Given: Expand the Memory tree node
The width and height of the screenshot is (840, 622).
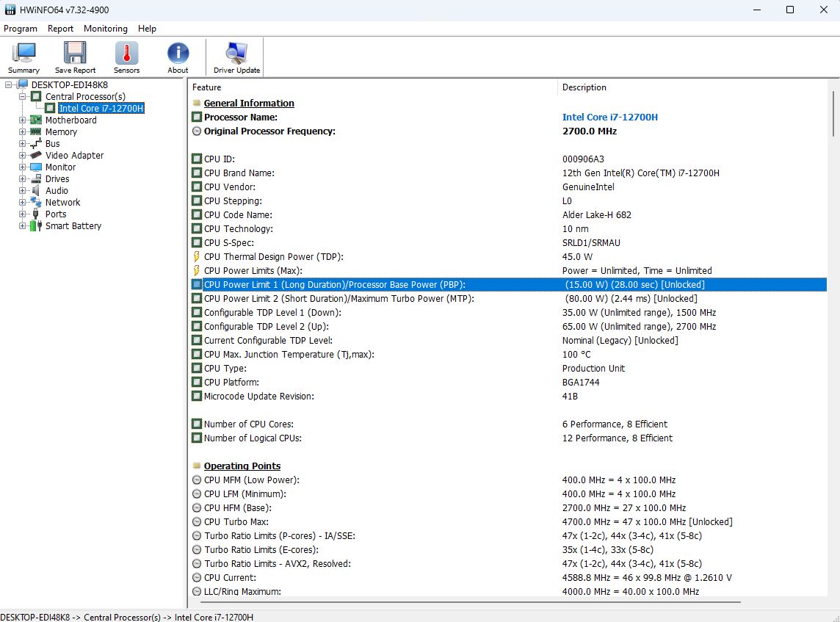Looking at the screenshot, I should (22, 131).
